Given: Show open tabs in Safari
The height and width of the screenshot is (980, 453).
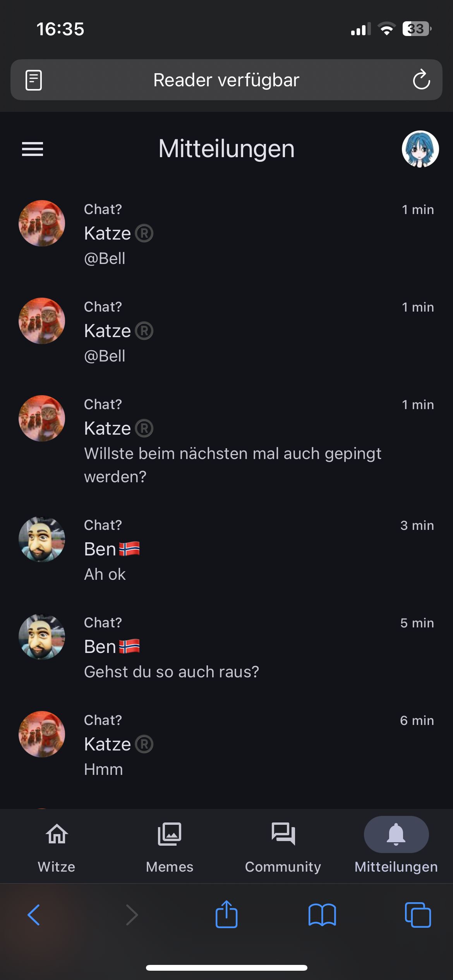Looking at the screenshot, I should [x=418, y=915].
